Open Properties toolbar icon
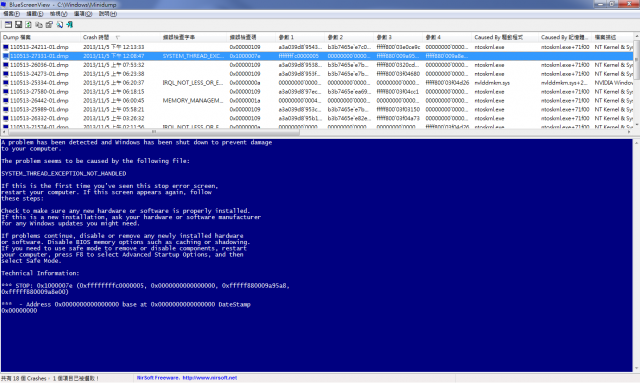The width and height of the screenshot is (640, 383). [x=49, y=25]
